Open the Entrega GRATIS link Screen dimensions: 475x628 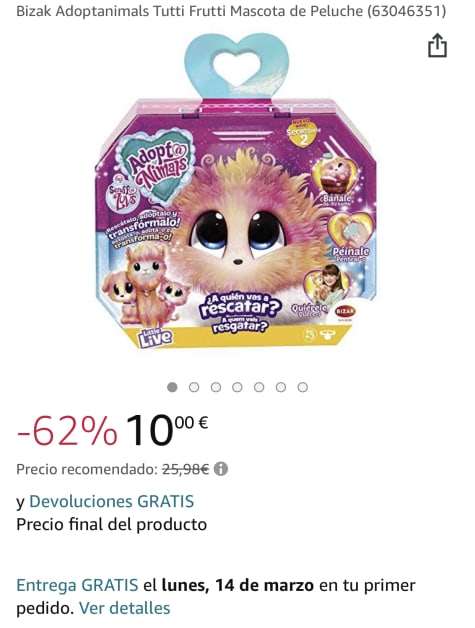[x=77, y=586]
